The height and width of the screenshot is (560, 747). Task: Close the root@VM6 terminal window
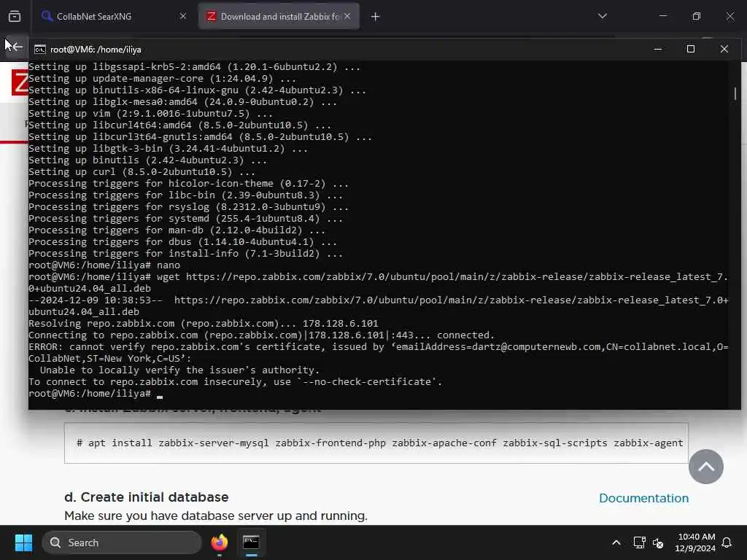pos(724,49)
